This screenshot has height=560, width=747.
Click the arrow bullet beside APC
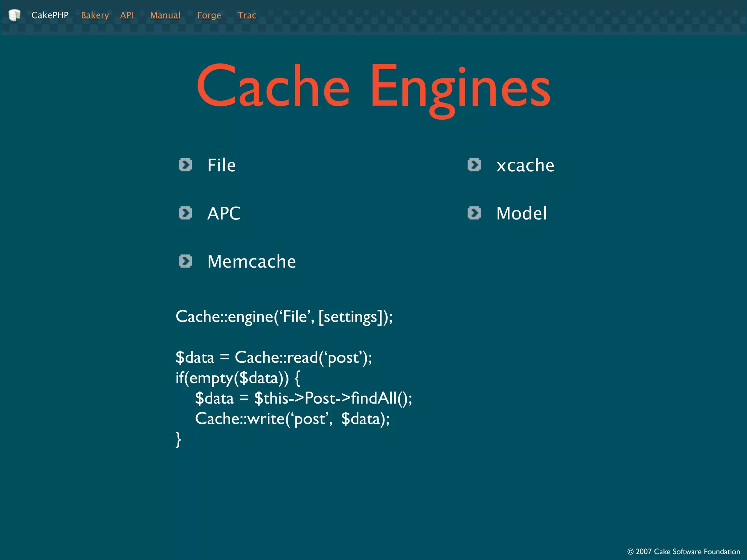pos(185,213)
